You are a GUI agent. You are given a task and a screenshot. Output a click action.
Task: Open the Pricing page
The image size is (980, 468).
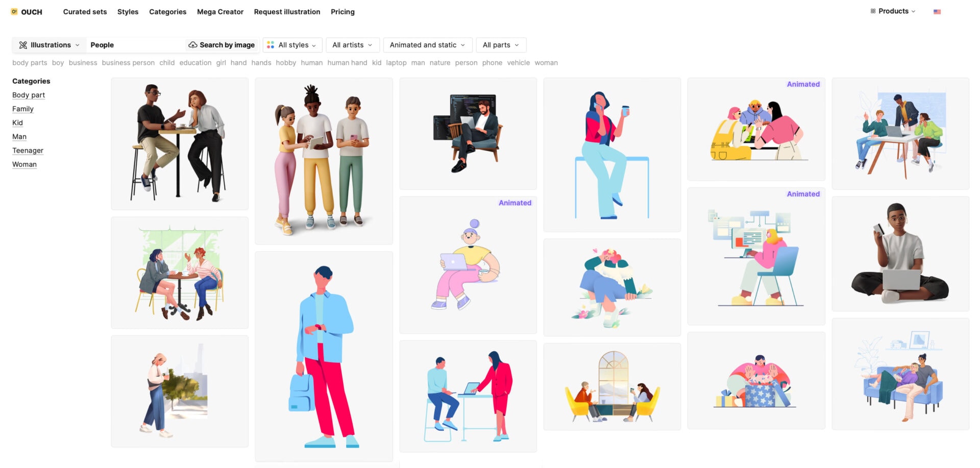pos(342,12)
